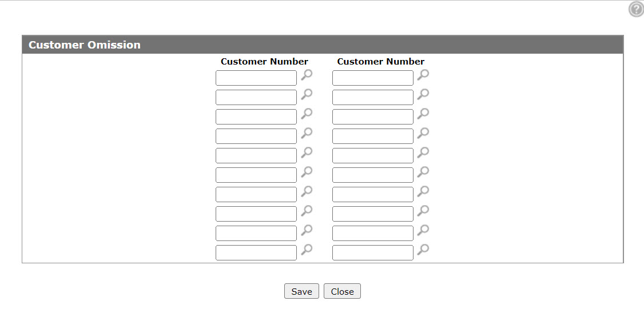Click magnifier next to last left Customer Number field
Screen dimensions: 644x313
coord(307,250)
